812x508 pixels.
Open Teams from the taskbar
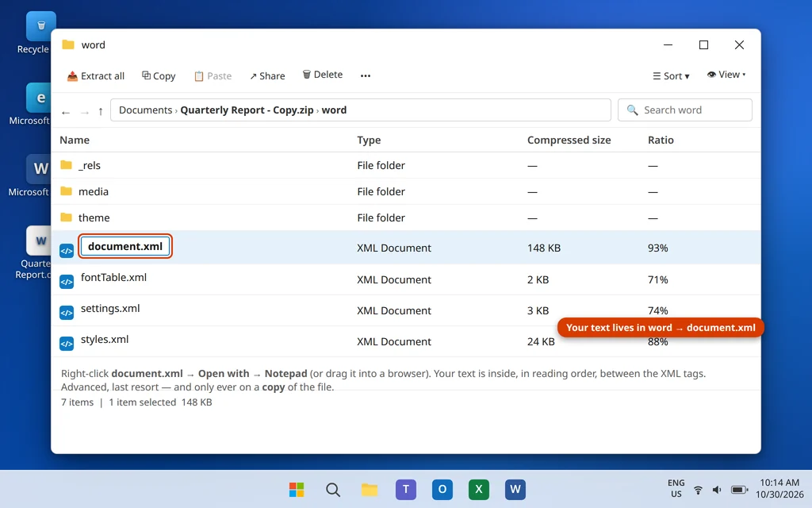(x=405, y=489)
